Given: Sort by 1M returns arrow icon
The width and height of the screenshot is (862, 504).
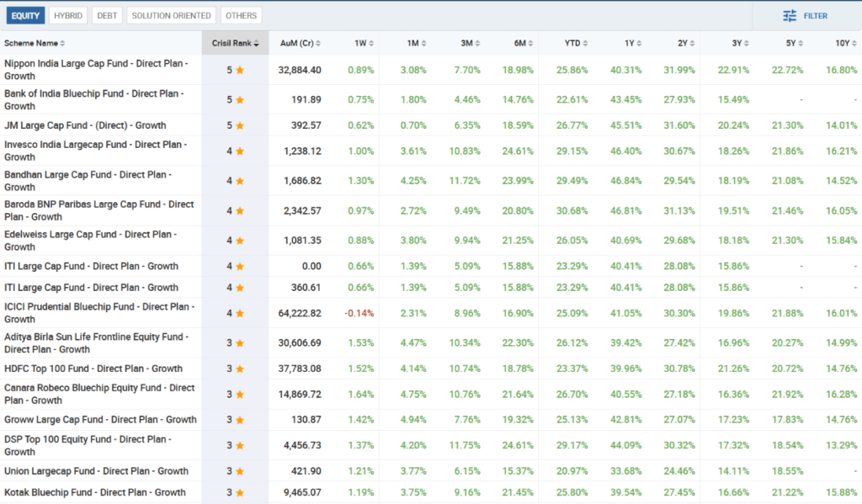Looking at the screenshot, I should (423, 44).
